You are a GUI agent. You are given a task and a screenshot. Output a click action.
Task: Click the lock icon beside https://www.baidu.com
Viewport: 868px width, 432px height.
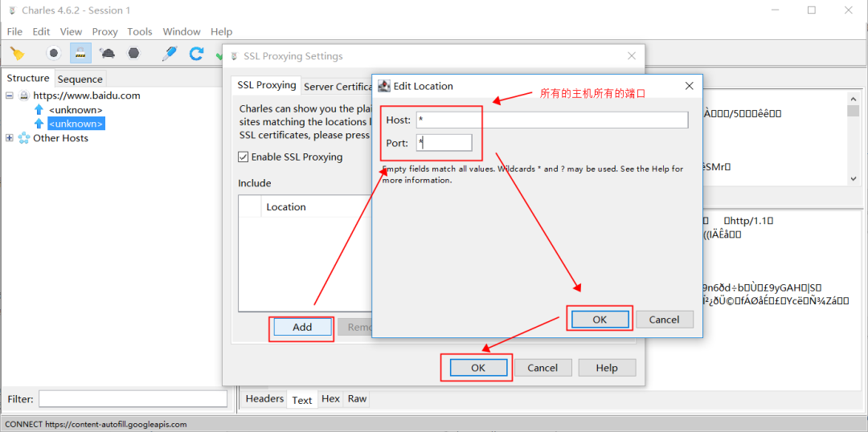pyautogui.click(x=24, y=96)
